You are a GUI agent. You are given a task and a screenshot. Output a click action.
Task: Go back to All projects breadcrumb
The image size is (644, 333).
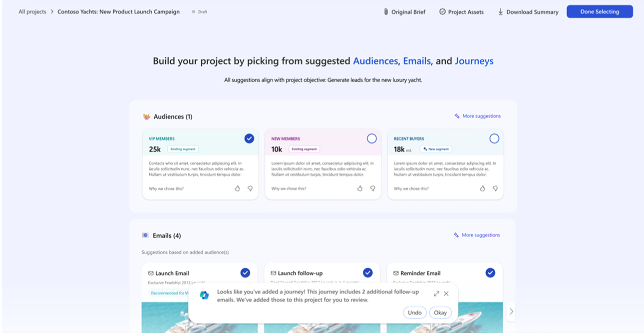pyautogui.click(x=32, y=12)
